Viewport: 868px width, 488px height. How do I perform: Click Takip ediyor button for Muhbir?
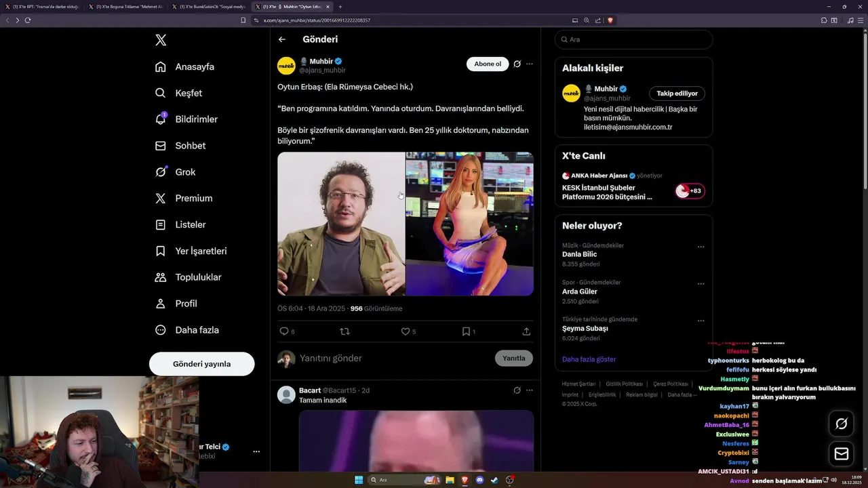(677, 94)
